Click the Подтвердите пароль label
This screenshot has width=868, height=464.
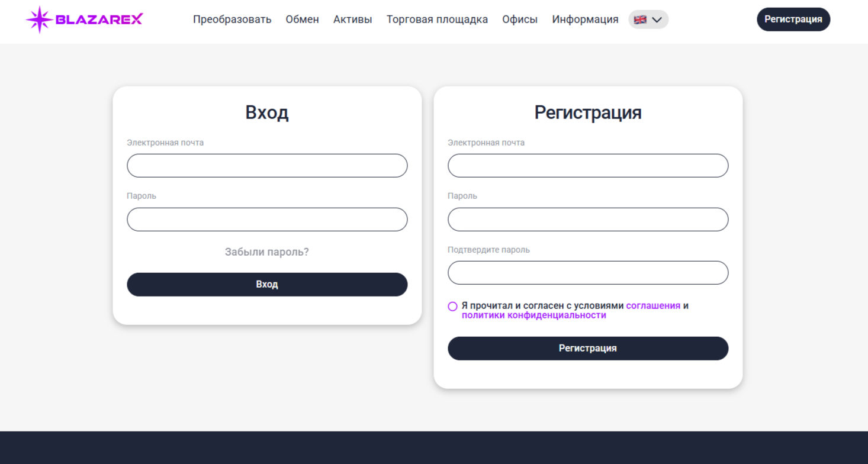(x=488, y=250)
